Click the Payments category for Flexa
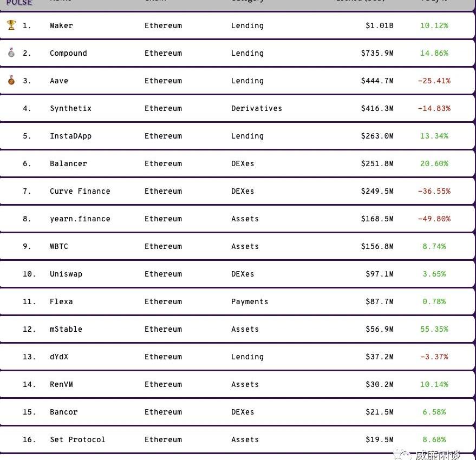This screenshot has width=476, height=460. [x=250, y=301]
